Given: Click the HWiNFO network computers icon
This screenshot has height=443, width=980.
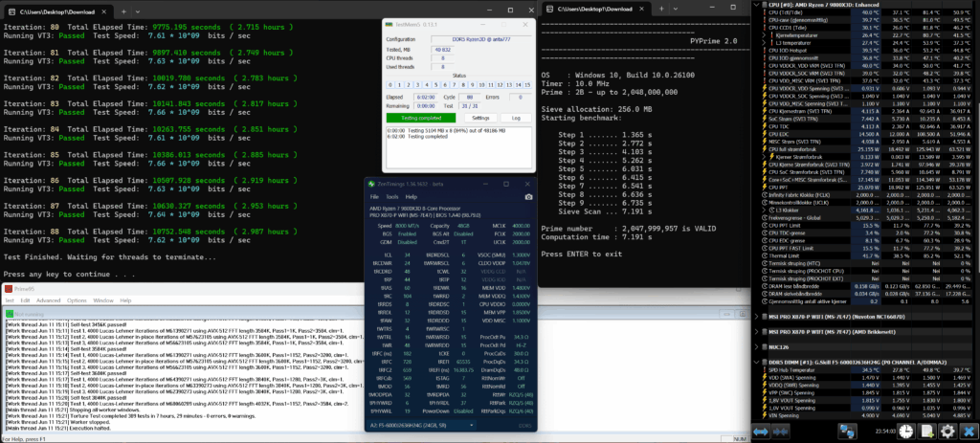Looking at the screenshot, I should 846,432.
